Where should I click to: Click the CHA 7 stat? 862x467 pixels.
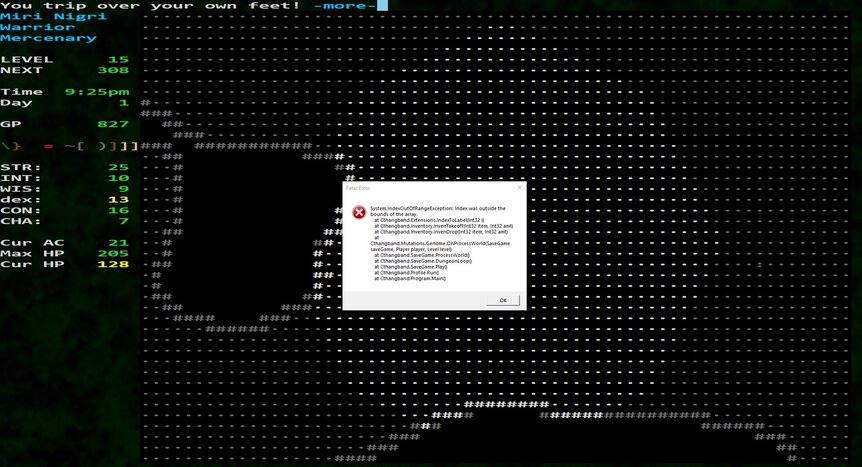64,221
